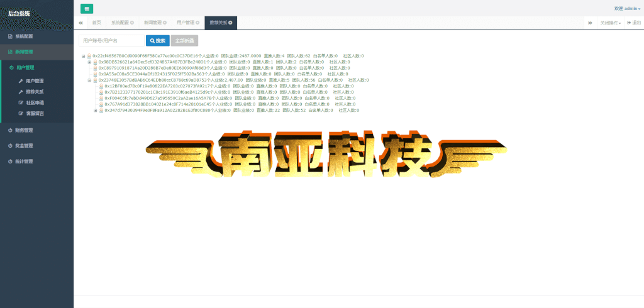
Task: Expand the node 0x98DB526621a6
Action: (x=89, y=62)
